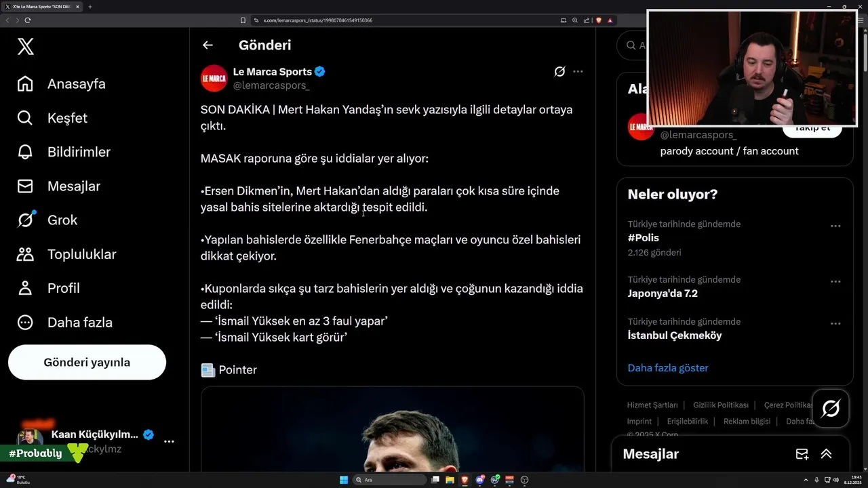The image size is (868, 488).
Task: Open Hizmet Şartları footer link
Action: [652, 405]
